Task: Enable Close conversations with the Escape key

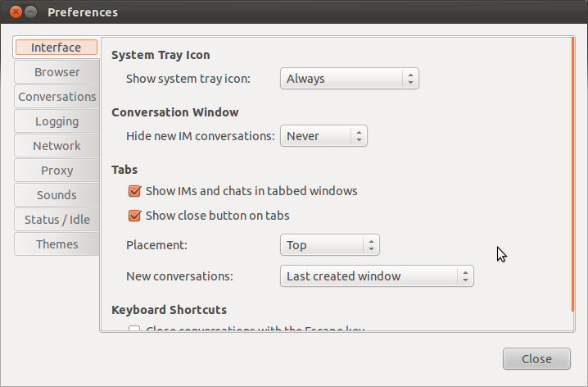Action: point(135,329)
